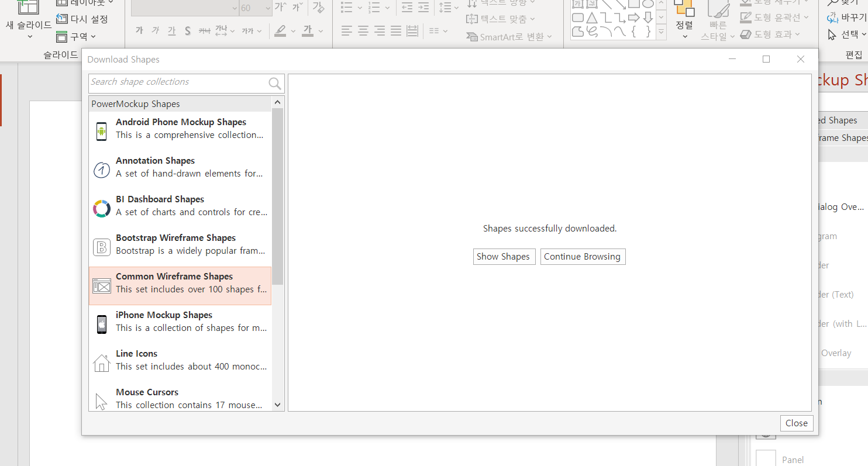Screen dimensions: 868x466
Task: Click the Android phone icon
Action: coord(102,132)
